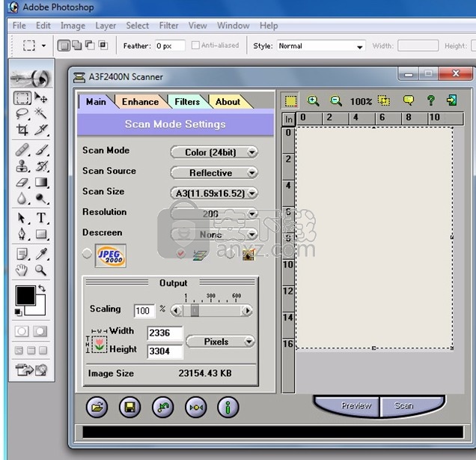Select the Magic Wand tool
The height and width of the screenshot is (460, 476).
tap(40, 114)
